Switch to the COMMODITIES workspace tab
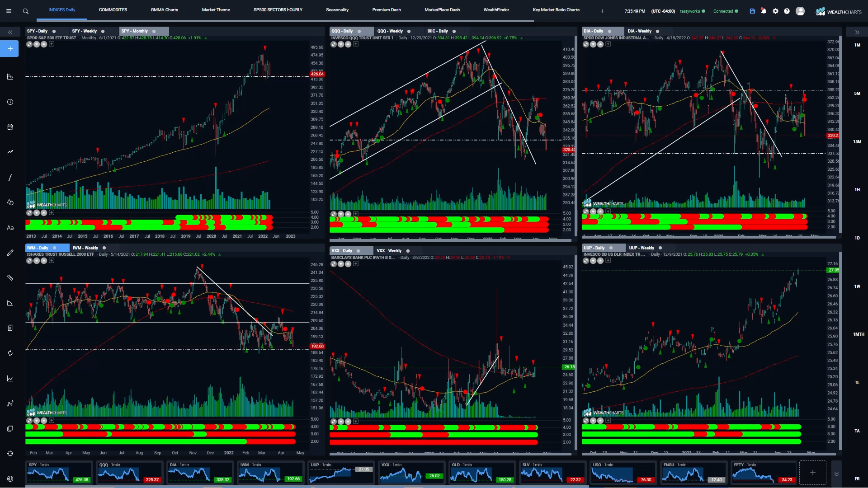The image size is (868, 488). click(113, 9)
